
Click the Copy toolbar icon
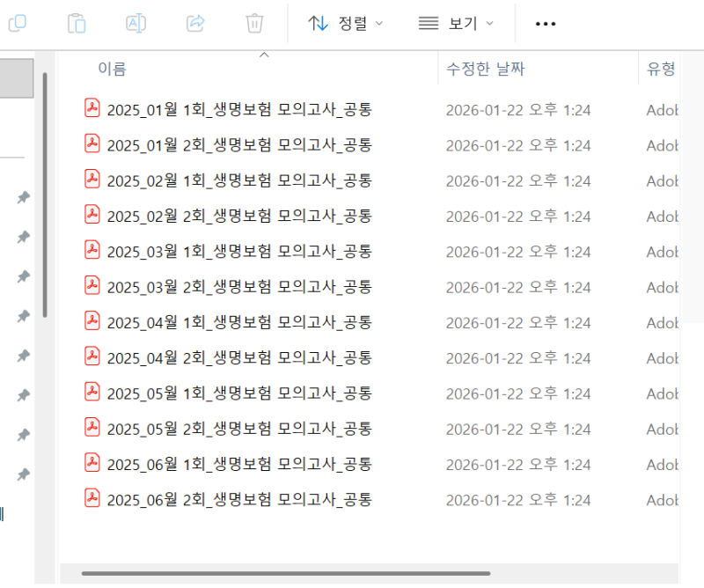click(x=18, y=23)
